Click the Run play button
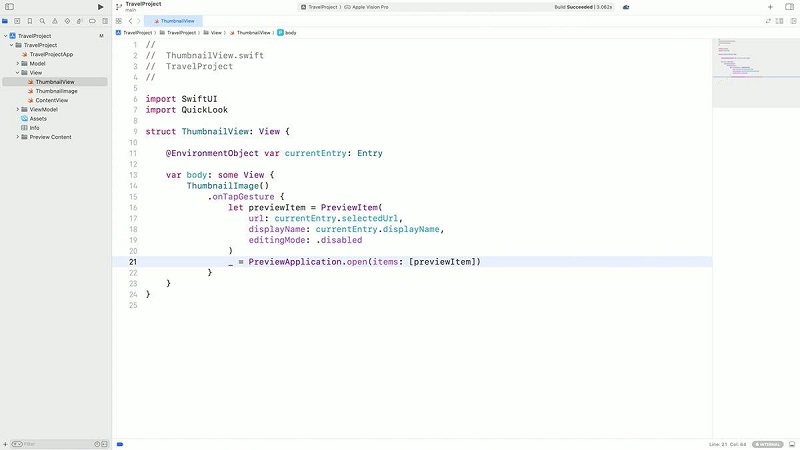This screenshot has height=450, width=800. click(x=100, y=7)
